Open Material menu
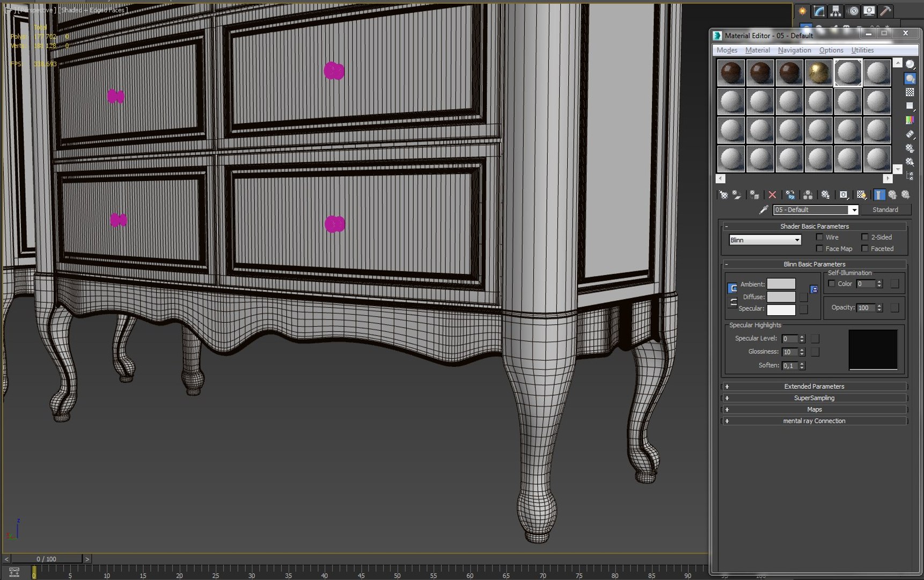Viewport: 924px width, 580px height. click(x=757, y=50)
